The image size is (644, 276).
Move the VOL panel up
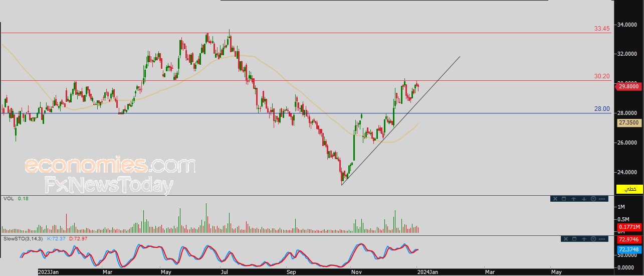pyautogui.click(x=573, y=199)
